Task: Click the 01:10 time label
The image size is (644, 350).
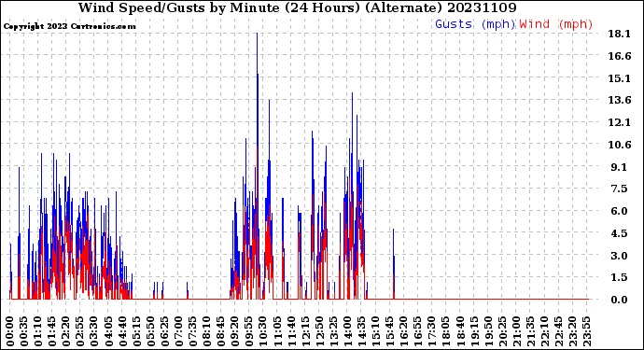Action: (38, 331)
